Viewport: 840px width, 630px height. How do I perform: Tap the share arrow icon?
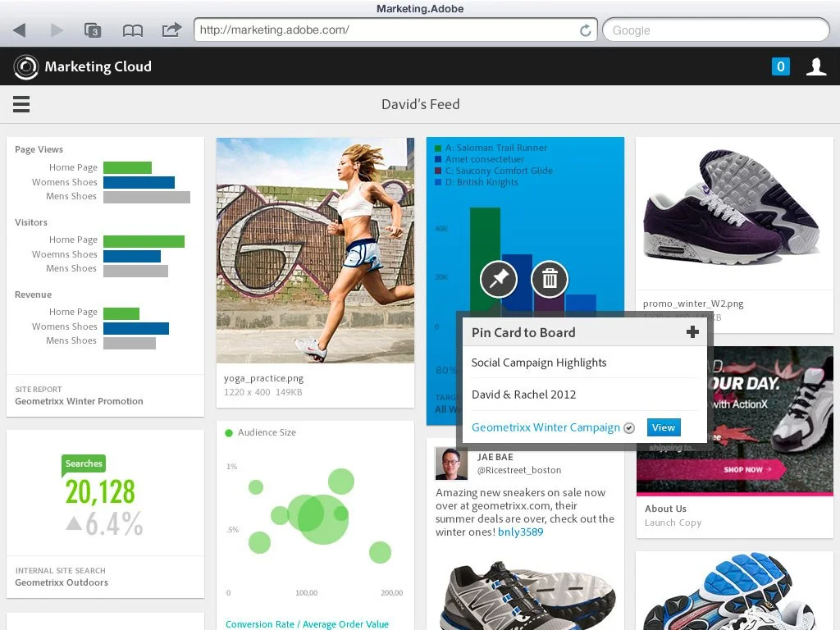171,30
